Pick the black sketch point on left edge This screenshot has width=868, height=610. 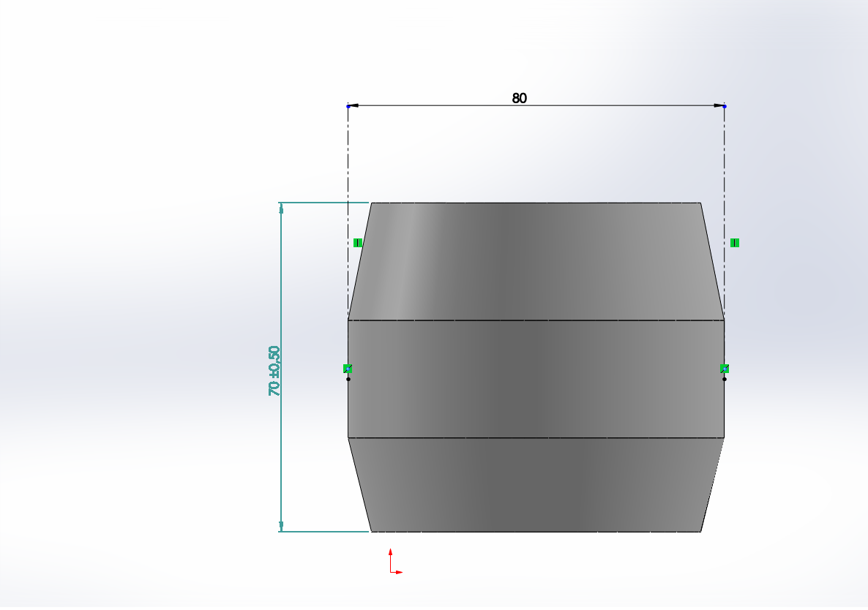coord(348,379)
